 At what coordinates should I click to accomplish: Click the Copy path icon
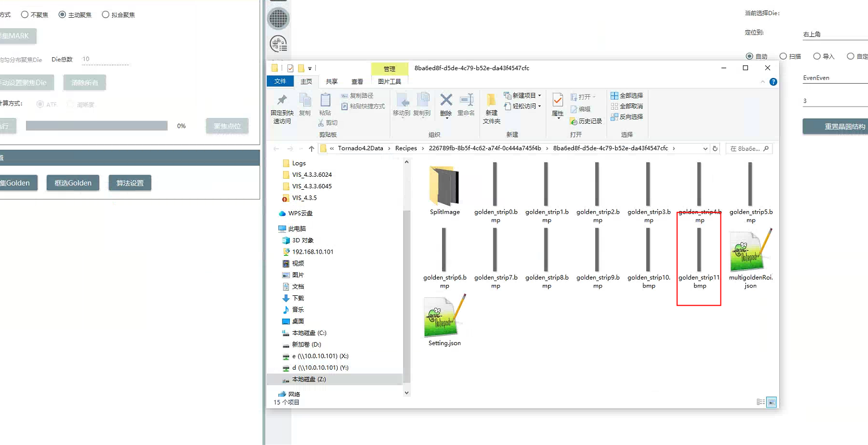point(344,96)
